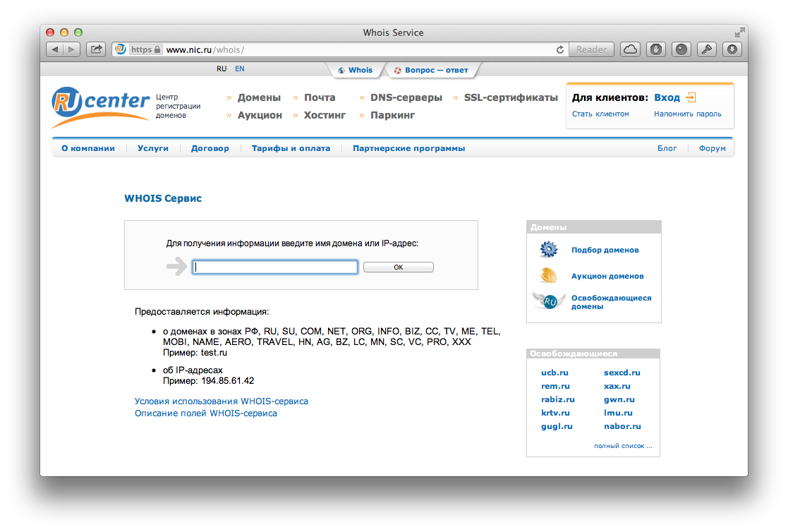Click the winged RU icon for Освобождающиеся домены
The height and width of the screenshot is (532, 788).
[548, 302]
